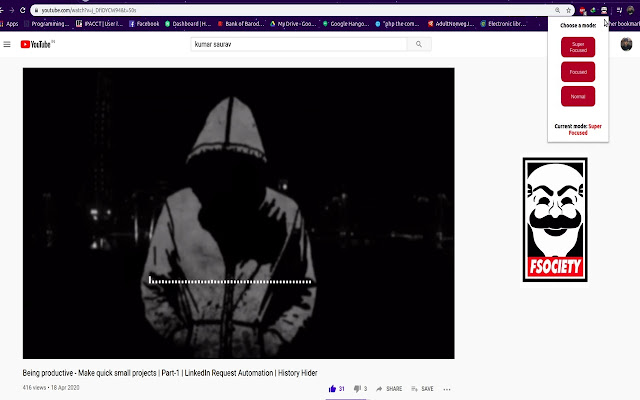Open AdultNorveg bookmark
This screenshot has width=640, height=400.
point(451,24)
